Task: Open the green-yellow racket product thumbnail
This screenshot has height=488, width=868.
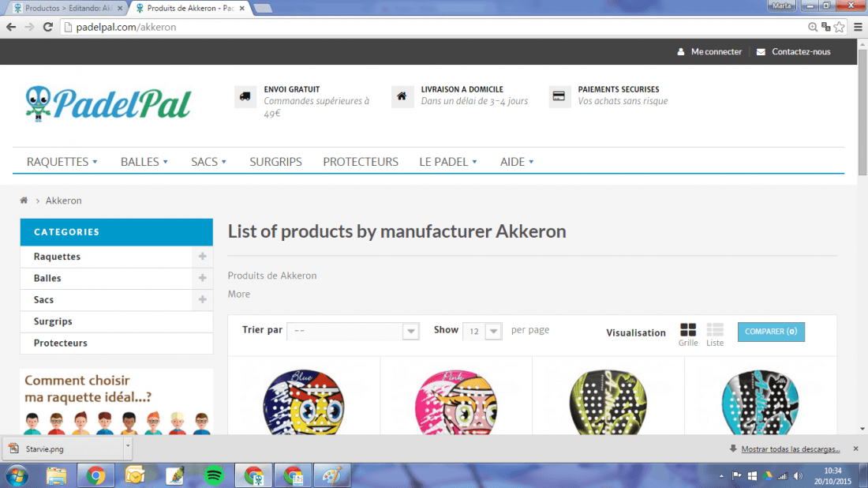Action: pos(608,402)
